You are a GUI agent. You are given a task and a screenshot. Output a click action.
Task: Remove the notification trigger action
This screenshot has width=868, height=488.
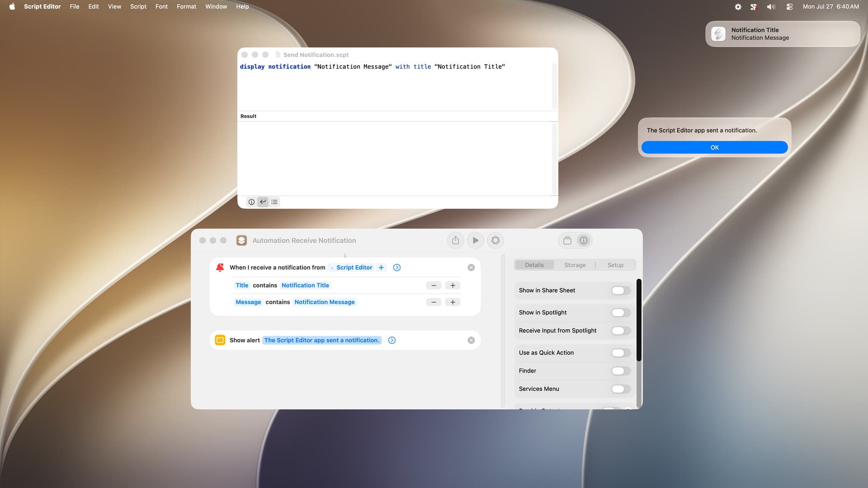coord(471,267)
